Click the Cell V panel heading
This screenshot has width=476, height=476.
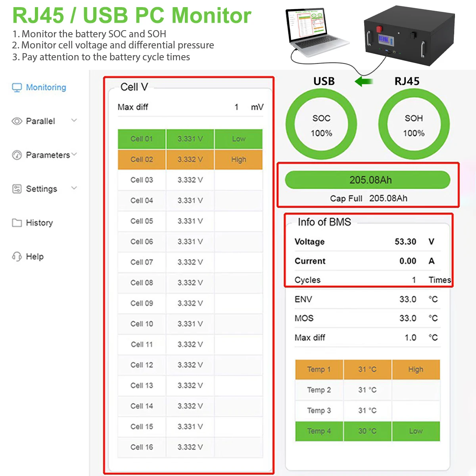tap(134, 87)
